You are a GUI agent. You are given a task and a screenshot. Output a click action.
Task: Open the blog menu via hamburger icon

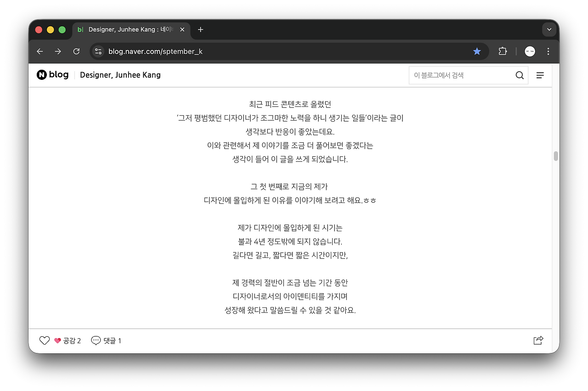540,75
